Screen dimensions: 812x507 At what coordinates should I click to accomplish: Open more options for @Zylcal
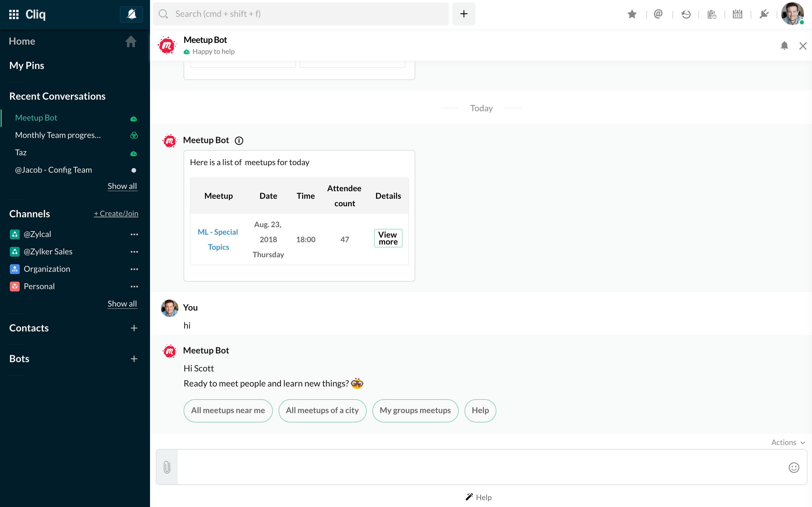click(134, 234)
